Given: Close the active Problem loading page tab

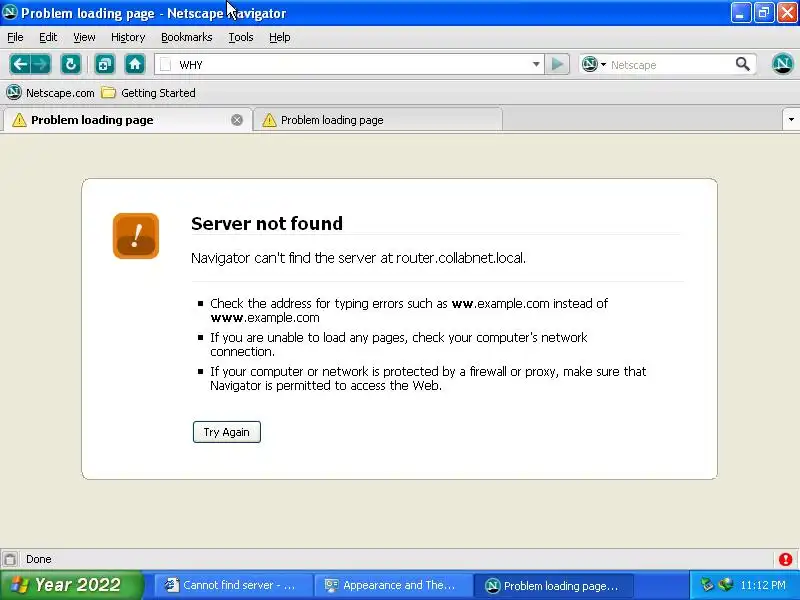Looking at the screenshot, I should point(237,120).
